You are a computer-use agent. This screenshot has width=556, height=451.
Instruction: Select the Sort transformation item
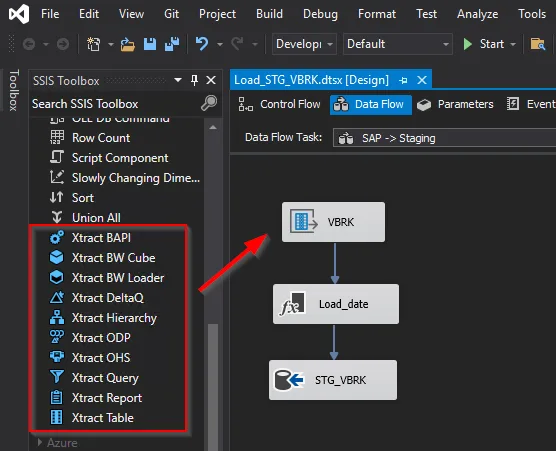point(83,197)
